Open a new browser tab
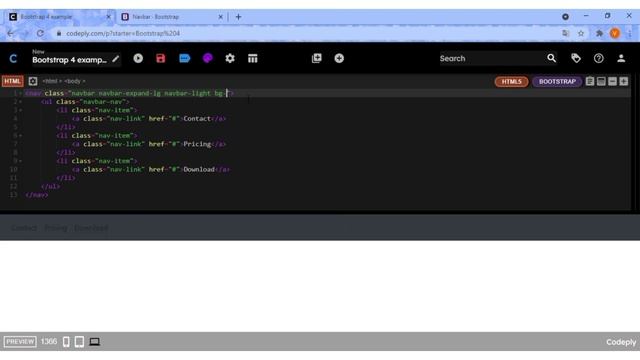640x360 pixels. [x=238, y=17]
